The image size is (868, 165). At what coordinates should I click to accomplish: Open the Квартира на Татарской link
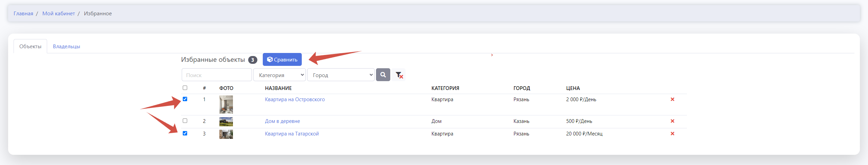pyautogui.click(x=292, y=134)
